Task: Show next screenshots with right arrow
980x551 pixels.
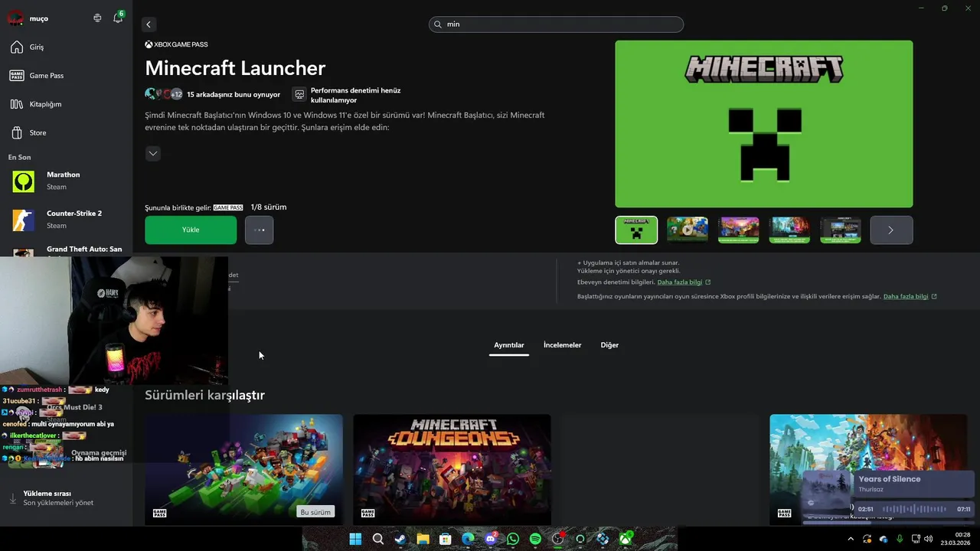Action: [x=891, y=230]
